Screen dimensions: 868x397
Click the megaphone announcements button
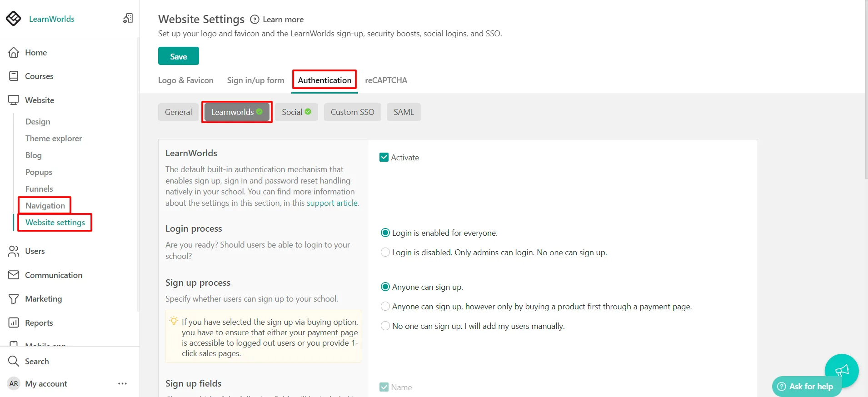pyautogui.click(x=841, y=371)
